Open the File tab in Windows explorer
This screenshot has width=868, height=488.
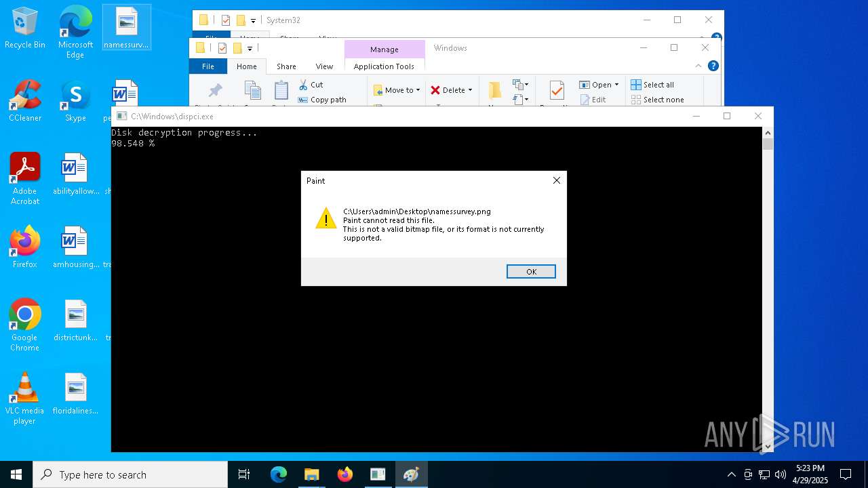tap(208, 66)
